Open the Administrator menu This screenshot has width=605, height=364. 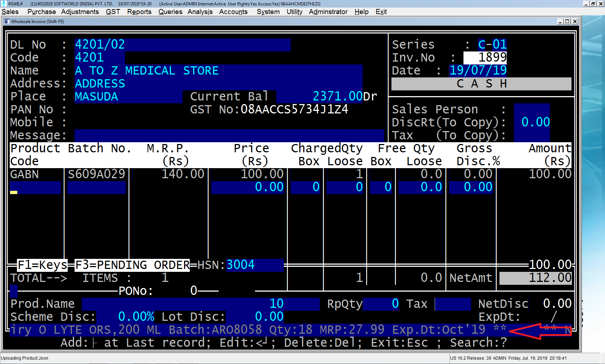pos(328,12)
